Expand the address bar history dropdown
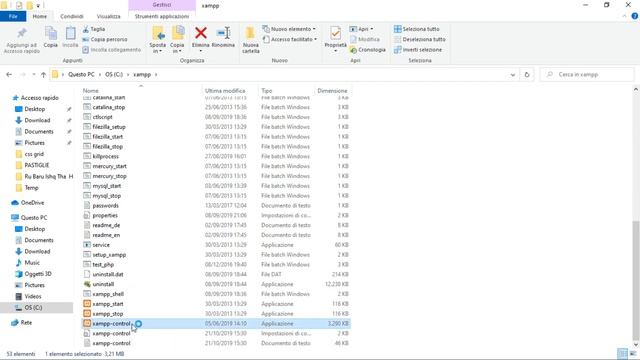The height and width of the screenshot is (360, 640). [x=513, y=75]
